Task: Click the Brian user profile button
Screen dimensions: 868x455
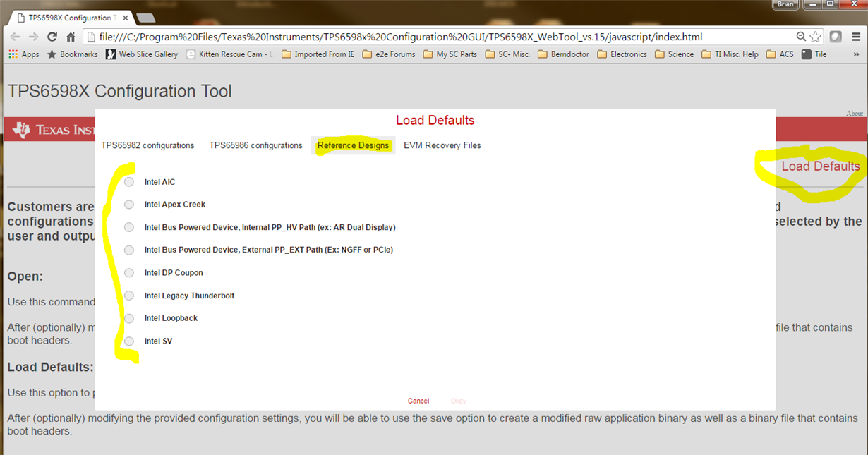Action: (786, 4)
